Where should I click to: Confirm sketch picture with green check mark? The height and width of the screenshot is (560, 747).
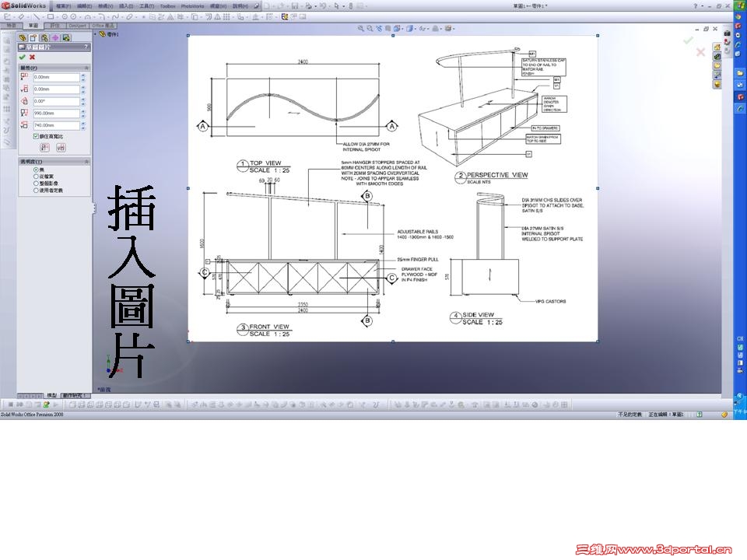22,57
